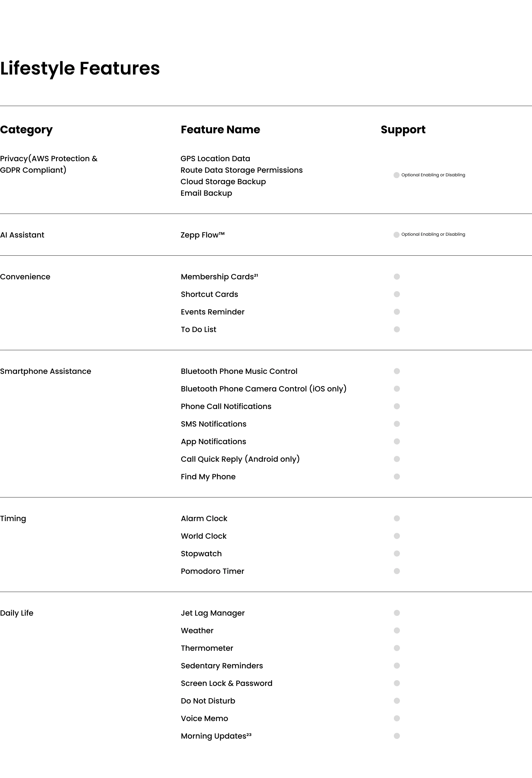Click the Feature Name column header
This screenshot has width=532, height=778.
tap(220, 130)
